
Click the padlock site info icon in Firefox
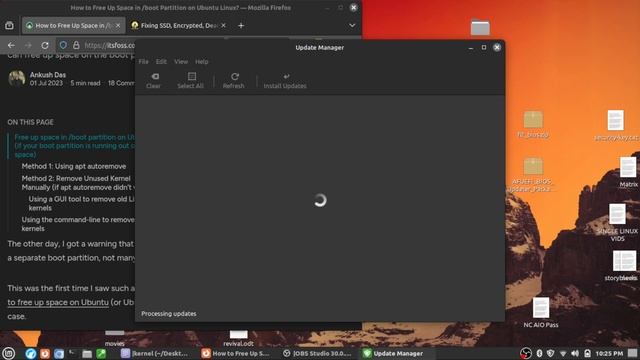76,45
